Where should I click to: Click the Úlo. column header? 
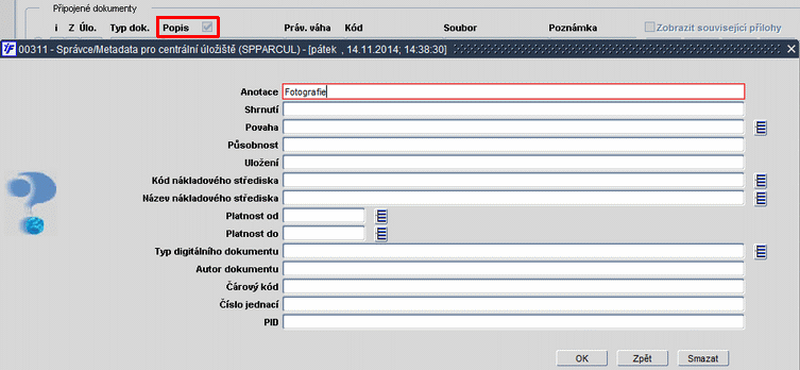click(88, 28)
